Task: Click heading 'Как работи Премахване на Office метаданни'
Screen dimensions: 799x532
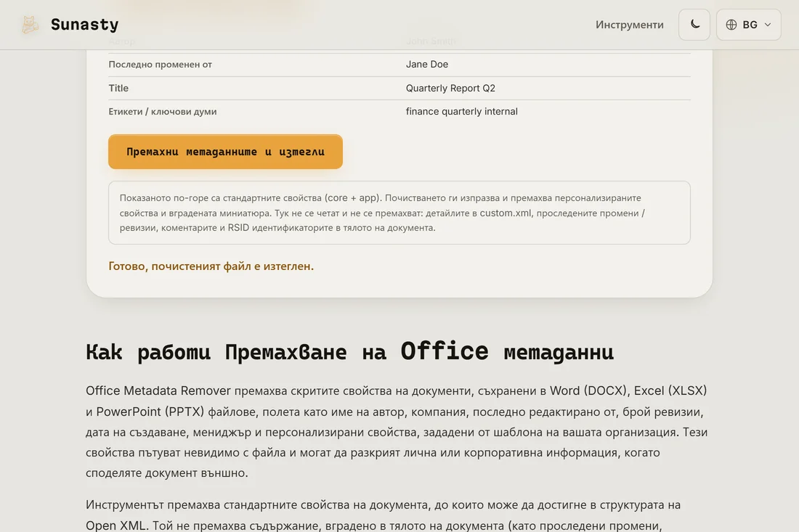Action: coord(349,352)
